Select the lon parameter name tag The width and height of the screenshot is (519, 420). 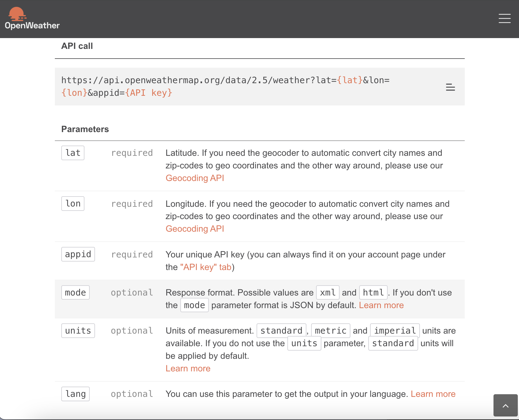(x=73, y=204)
